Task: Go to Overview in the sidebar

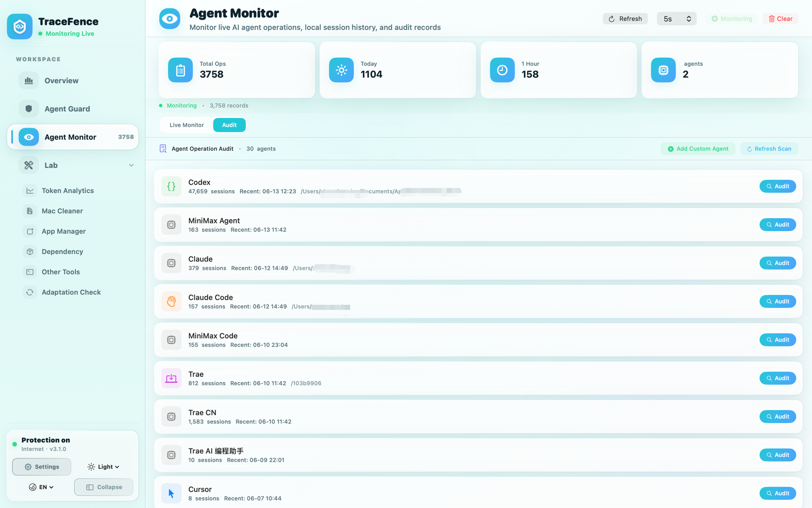Action: [x=73, y=81]
